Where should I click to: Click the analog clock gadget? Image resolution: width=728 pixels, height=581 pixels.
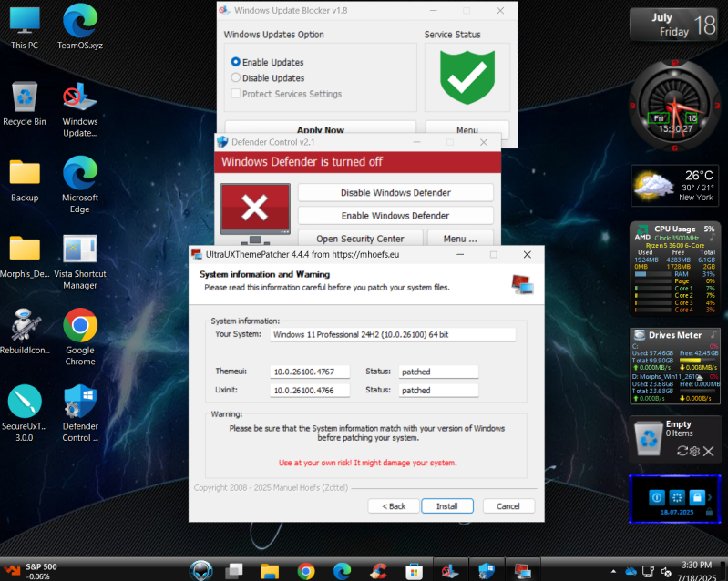pyautogui.click(x=675, y=106)
